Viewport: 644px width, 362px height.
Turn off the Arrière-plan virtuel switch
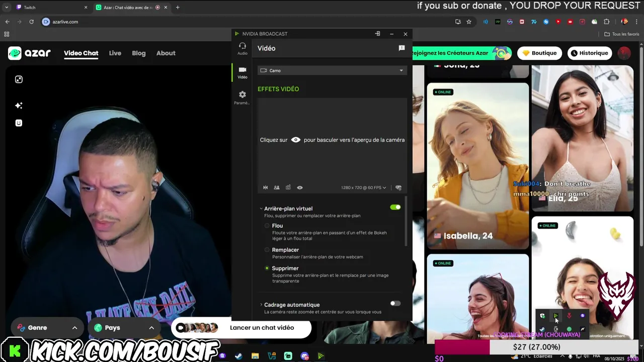pyautogui.click(x=395, y=207)
